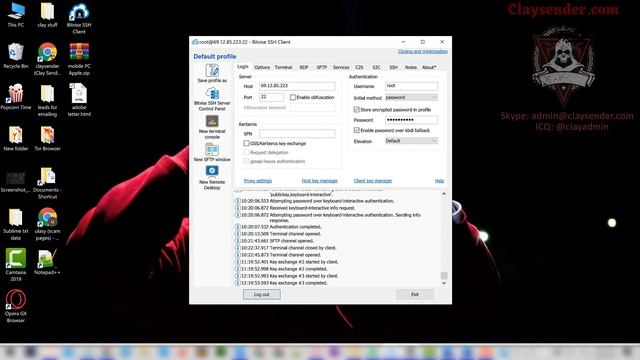The image size is (640, 360).
Task: Click the SPN input field
Action: pyautogui.click(x=297, y=133)
